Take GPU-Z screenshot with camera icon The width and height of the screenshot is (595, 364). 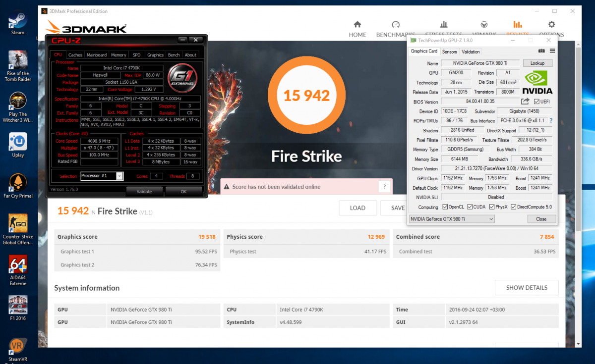541,51
